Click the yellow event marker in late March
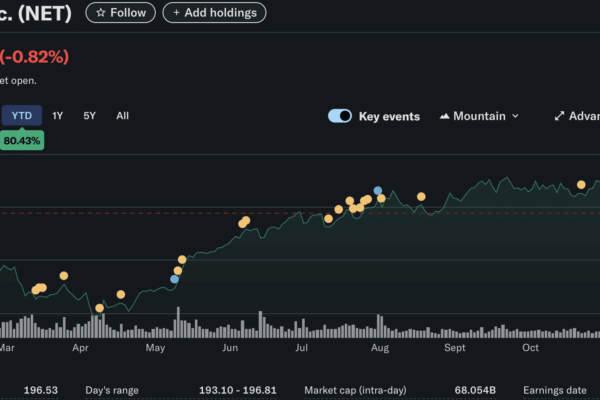This screenshot has width=600, height=400. (x=64, y=275)
